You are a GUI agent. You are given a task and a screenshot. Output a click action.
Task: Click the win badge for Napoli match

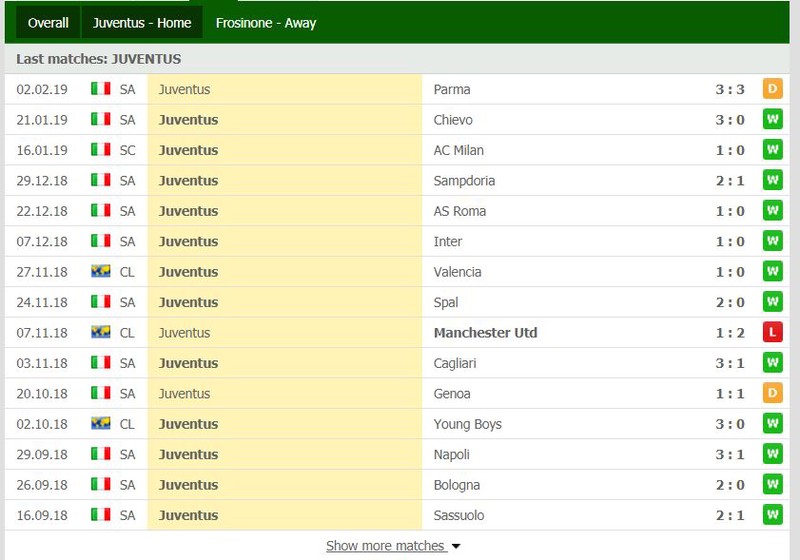click(772, 454)
